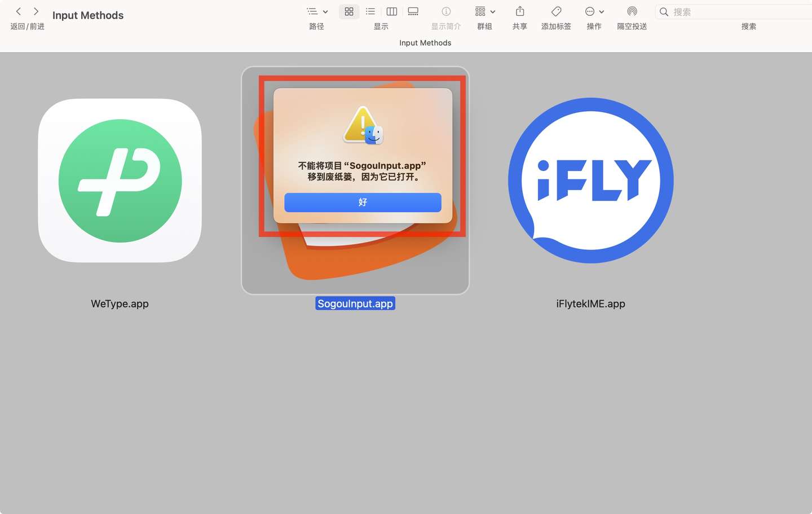Viewport: 812px width, 514px height.
Task: Click the iFlytekIME.app file name
Action: click(x=590, y=304)
